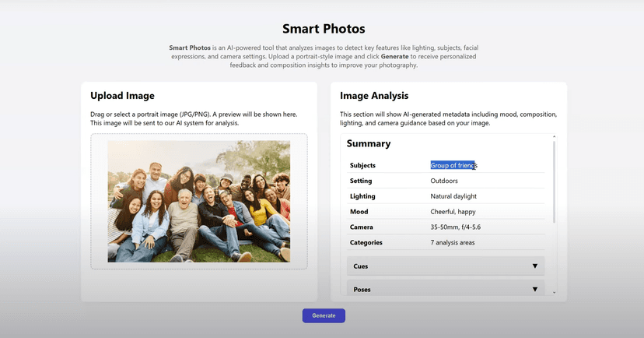Click the 'Cheerful, happy' mood value

pyautogui.click(x=453, y=212)
